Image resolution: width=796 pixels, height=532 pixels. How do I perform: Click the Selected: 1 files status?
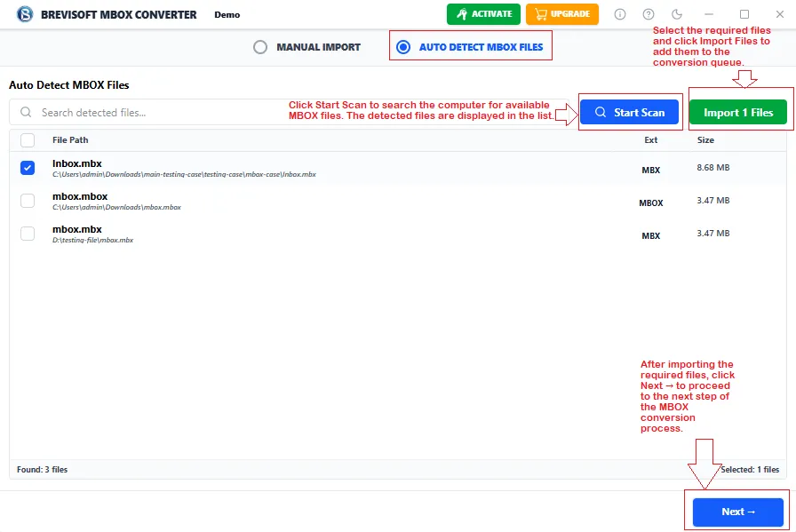(x=750, y=470)
